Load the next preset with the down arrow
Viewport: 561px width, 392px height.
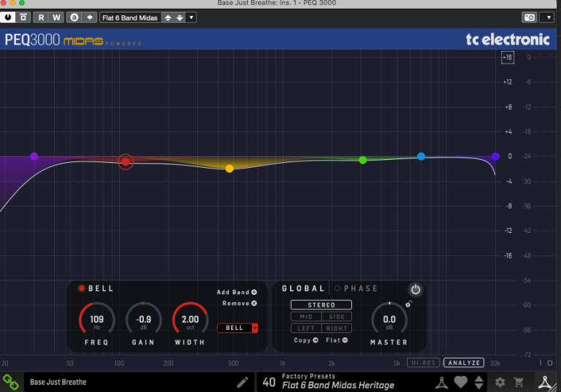(x=180, y=18)
